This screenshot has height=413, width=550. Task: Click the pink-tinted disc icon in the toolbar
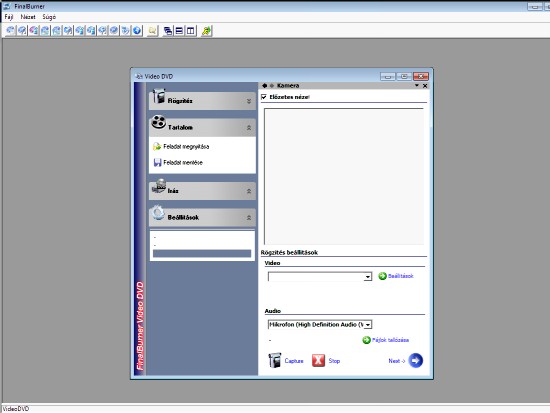pos(34,31)
